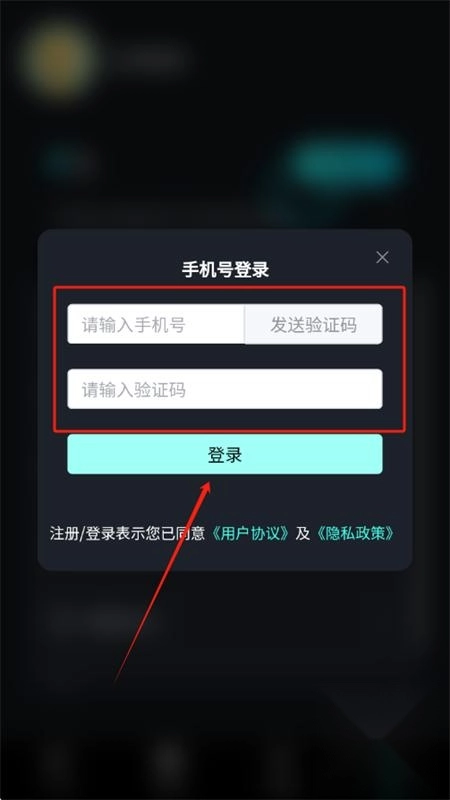Tap the small blurred teal icon at left
The height and width of the screenshot is (800, 450).
click(66, 159)
